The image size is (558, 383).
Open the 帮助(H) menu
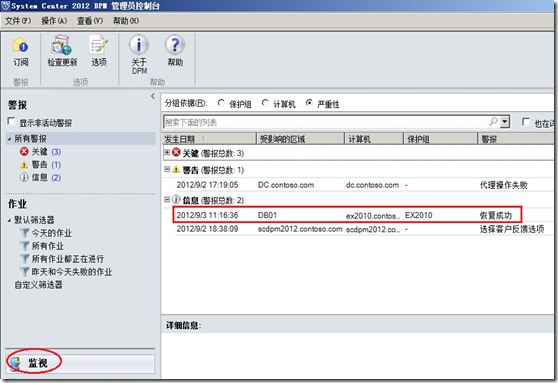click(126, 21)
